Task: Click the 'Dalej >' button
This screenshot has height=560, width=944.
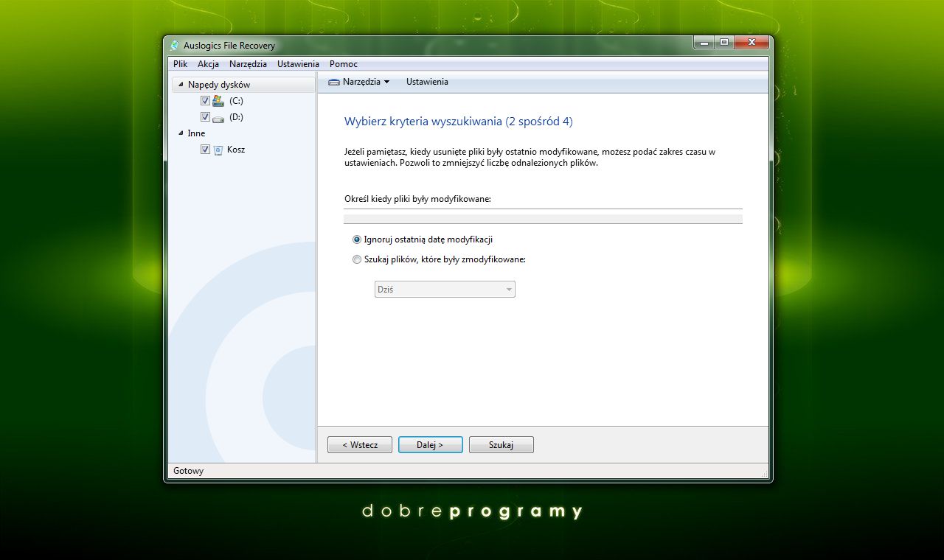Action: click(x=431, y=445)
